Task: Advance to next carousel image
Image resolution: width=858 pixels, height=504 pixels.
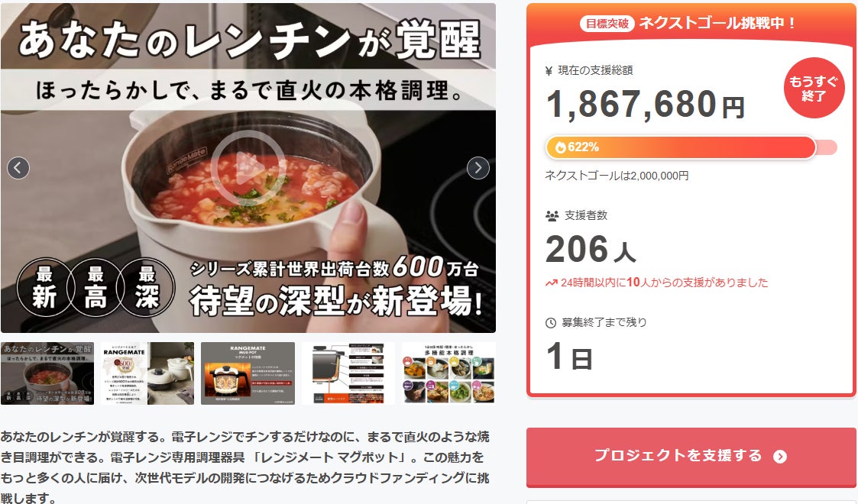Action: coord(478,168)
